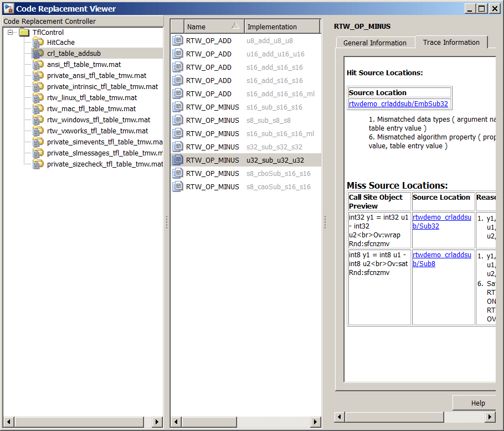
Task: Sort by the Implementation column header
Action: pos(282,27)
